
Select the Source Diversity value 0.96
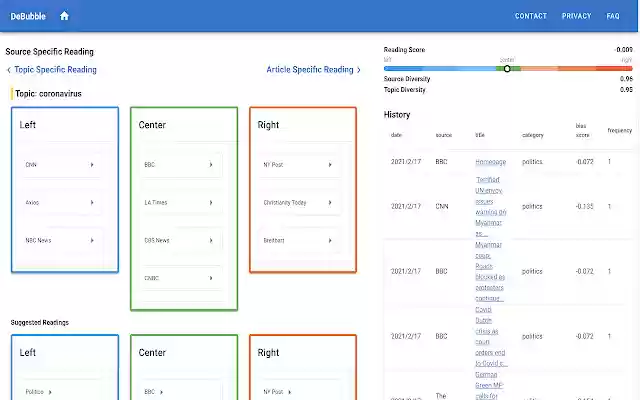tap(626, 79)
